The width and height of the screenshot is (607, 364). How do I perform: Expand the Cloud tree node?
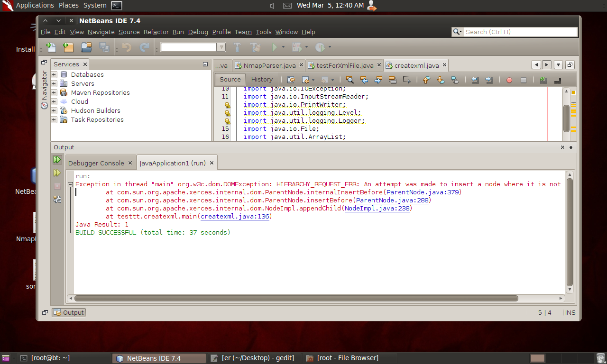pyautogui.click(x=54, y=101)
